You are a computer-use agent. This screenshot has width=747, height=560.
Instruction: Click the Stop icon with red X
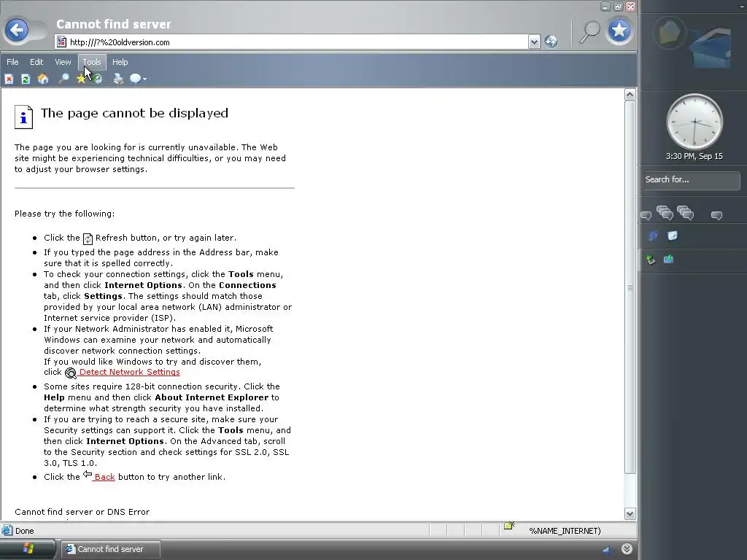pyautogui.click(x=9, y=79)
